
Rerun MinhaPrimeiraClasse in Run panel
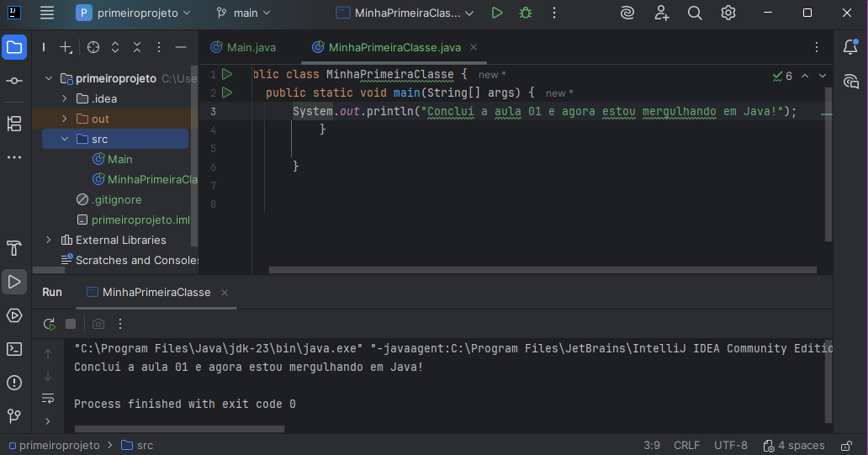[x=50, y=324]
